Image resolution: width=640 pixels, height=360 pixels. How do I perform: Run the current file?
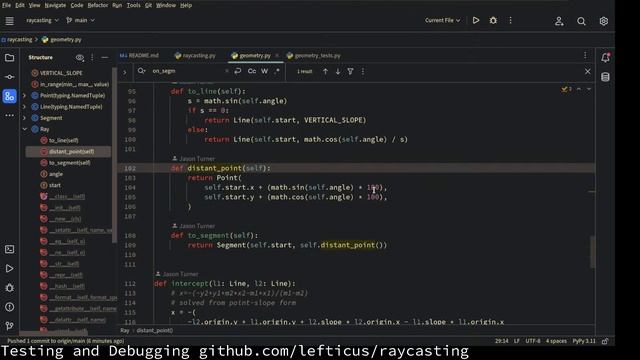click(476, 20)
